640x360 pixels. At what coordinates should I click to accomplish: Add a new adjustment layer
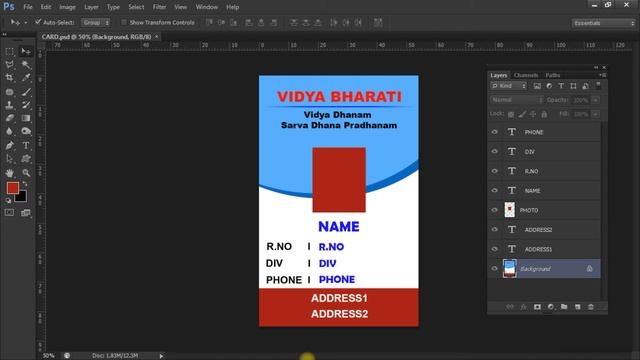tap(551, 307)
